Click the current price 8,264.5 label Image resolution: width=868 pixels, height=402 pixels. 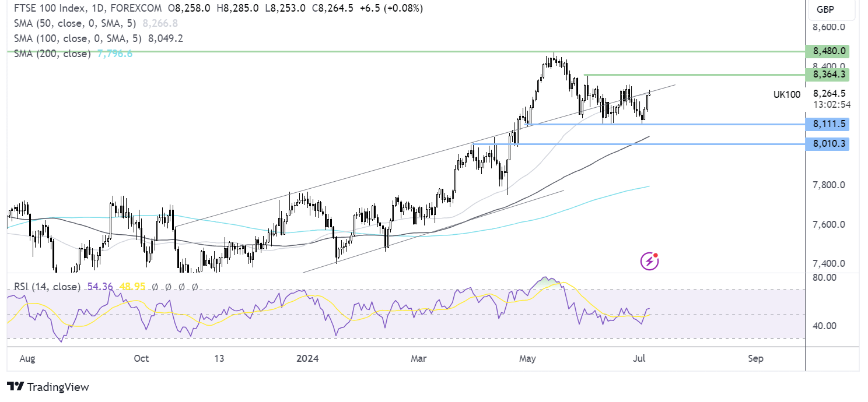(829, 93)
